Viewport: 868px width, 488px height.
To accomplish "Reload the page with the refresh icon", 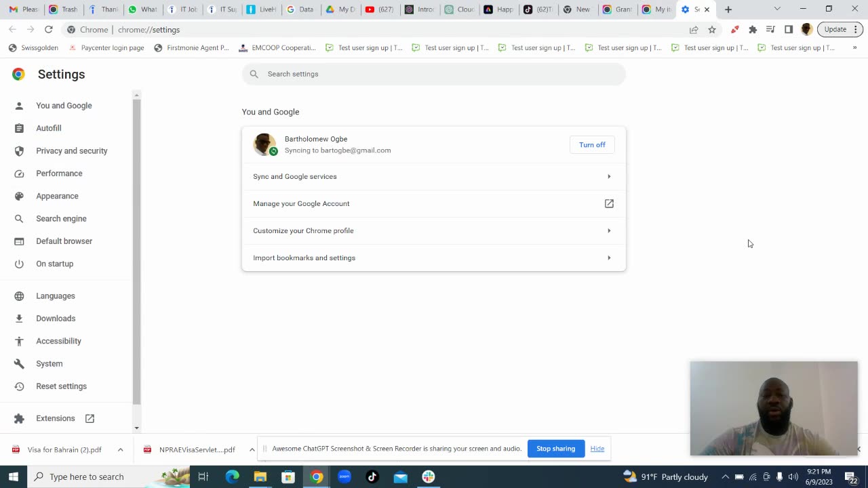I will click(x=49, y=30).
